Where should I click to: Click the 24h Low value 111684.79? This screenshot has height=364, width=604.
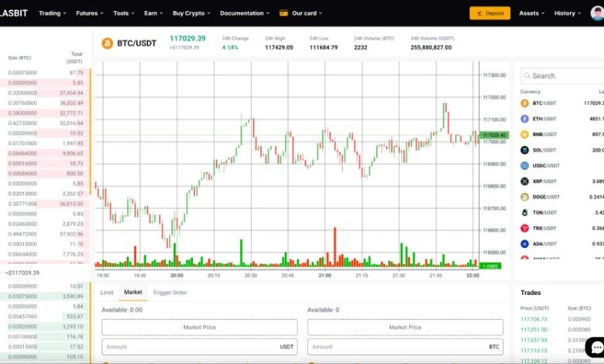pos(324,47)
